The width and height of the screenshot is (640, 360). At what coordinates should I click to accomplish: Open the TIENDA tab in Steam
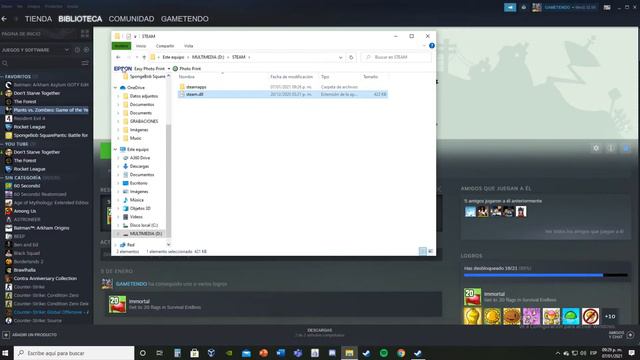(x=38, y=19)
